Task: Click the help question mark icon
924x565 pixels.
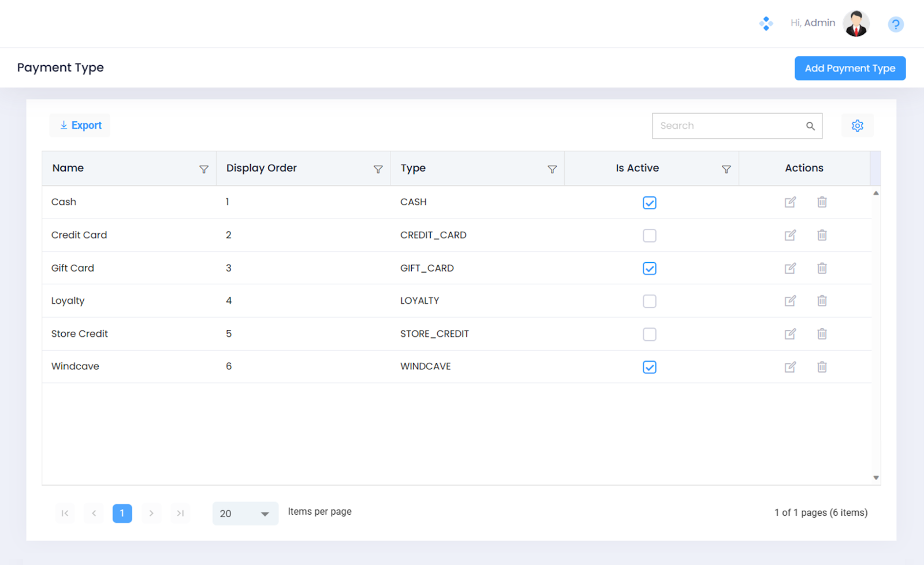Action: click(x=895, y=24)
